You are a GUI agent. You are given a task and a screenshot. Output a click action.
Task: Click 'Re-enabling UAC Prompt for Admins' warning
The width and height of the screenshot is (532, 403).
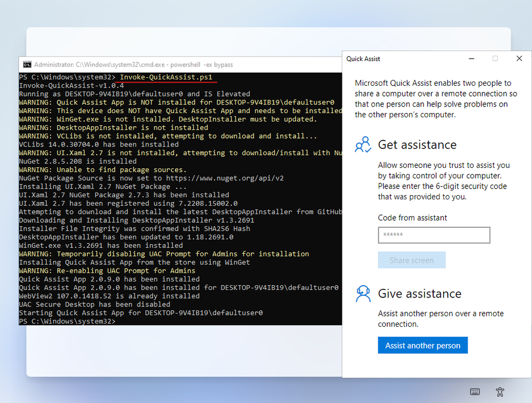click(107, 271)
